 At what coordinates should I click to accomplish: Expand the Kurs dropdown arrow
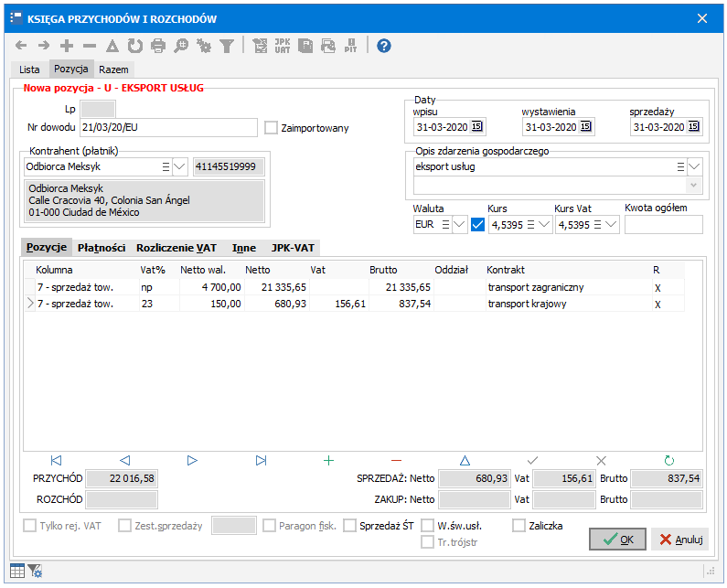[544, 225]
